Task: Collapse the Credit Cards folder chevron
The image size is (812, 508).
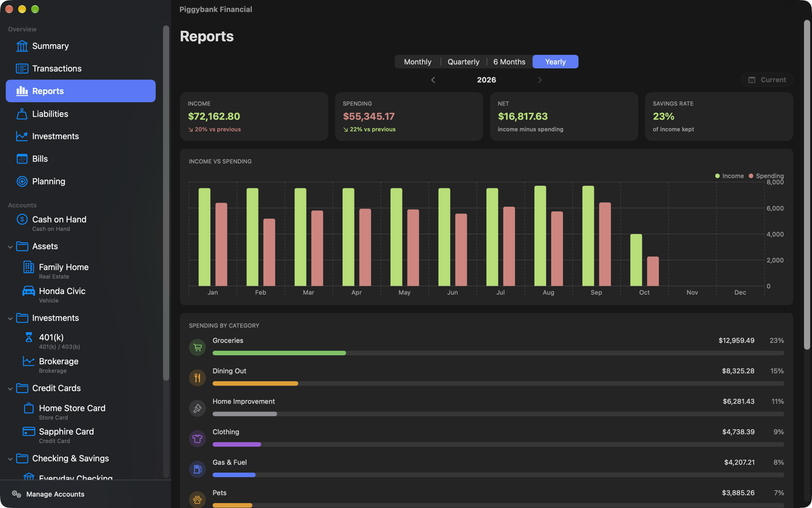Action: click(x=10, y=389)
